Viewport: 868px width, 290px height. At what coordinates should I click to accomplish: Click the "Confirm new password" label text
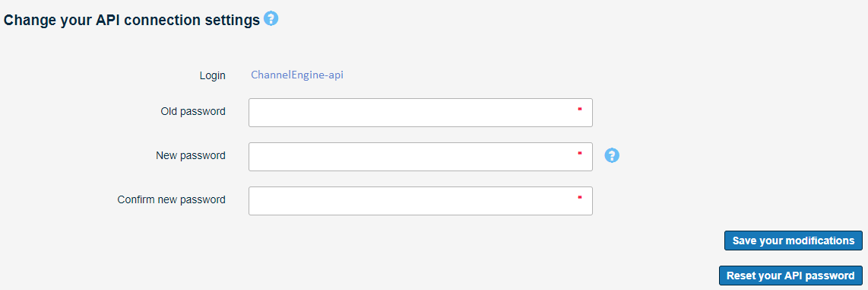click(x=172, y=199)
